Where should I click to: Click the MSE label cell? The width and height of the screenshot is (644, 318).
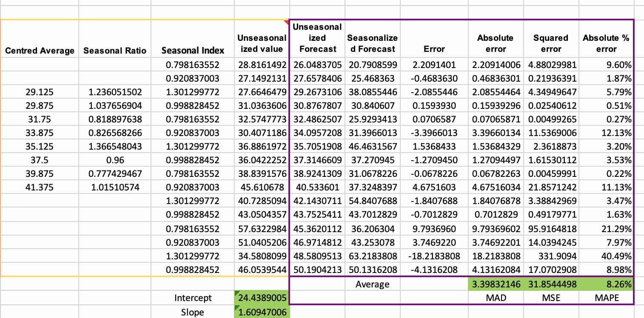tap(551, 298)
